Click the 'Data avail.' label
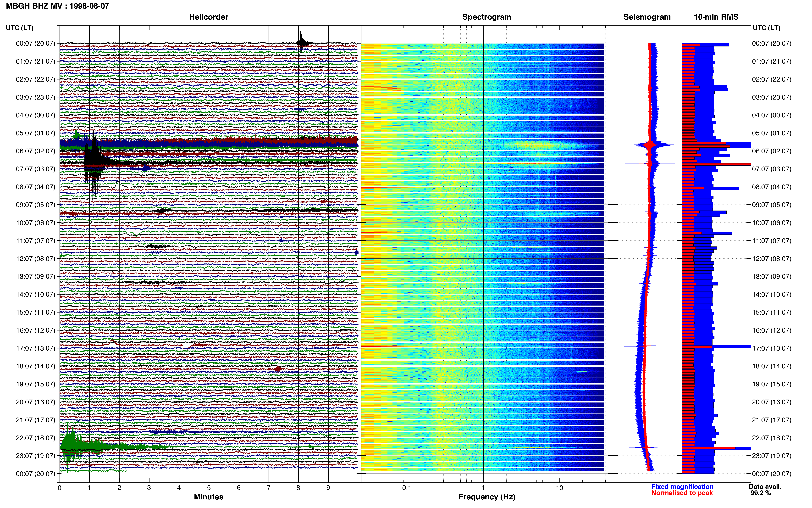This screenshot has height=508, width=812. 765,486
